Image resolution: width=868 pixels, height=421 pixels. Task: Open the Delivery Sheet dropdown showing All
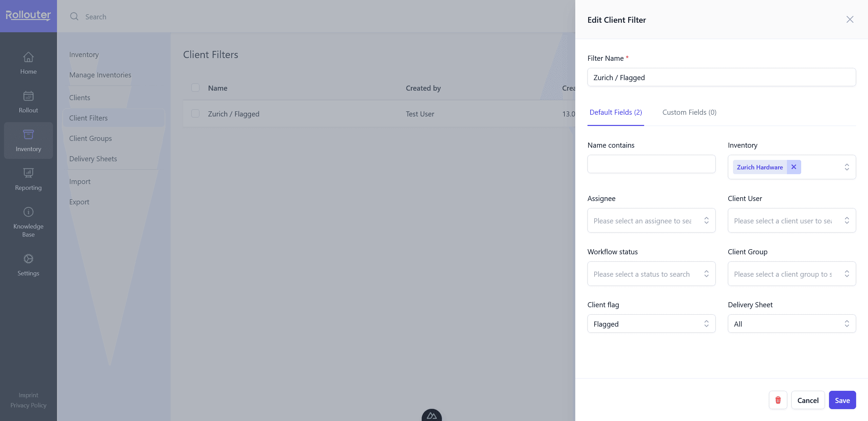point(792,324)
